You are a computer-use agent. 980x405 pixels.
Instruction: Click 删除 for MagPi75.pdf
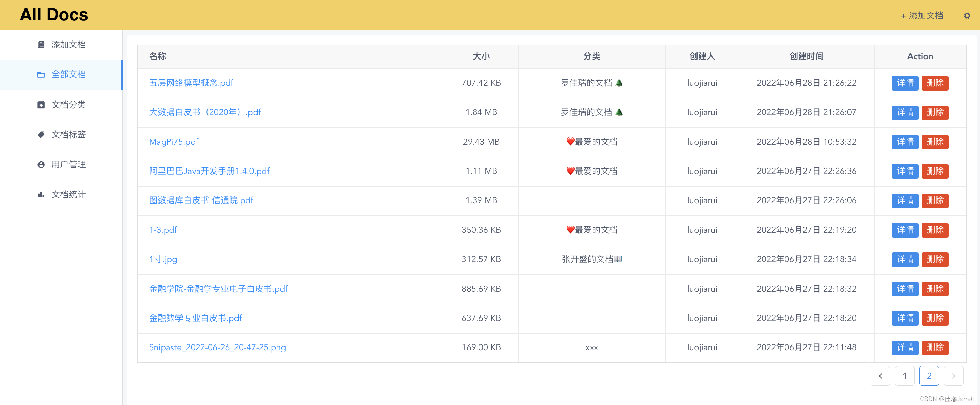pos(935,142)
